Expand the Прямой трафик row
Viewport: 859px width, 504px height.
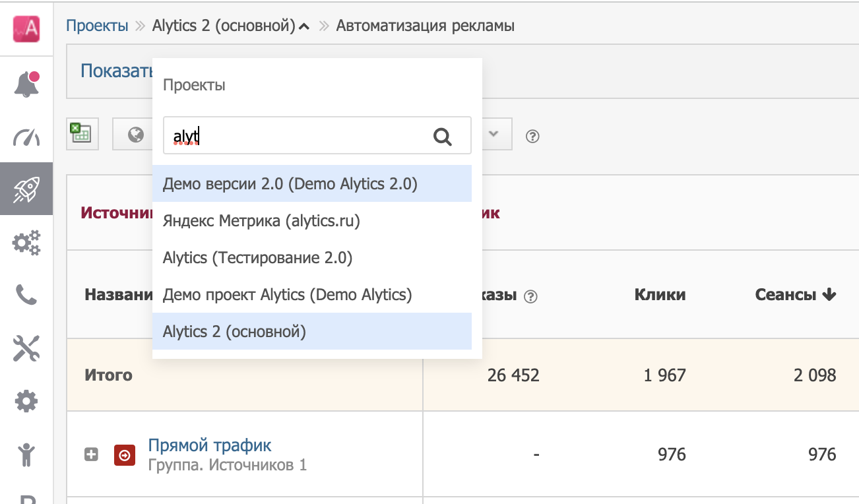[x=92, y=455]
